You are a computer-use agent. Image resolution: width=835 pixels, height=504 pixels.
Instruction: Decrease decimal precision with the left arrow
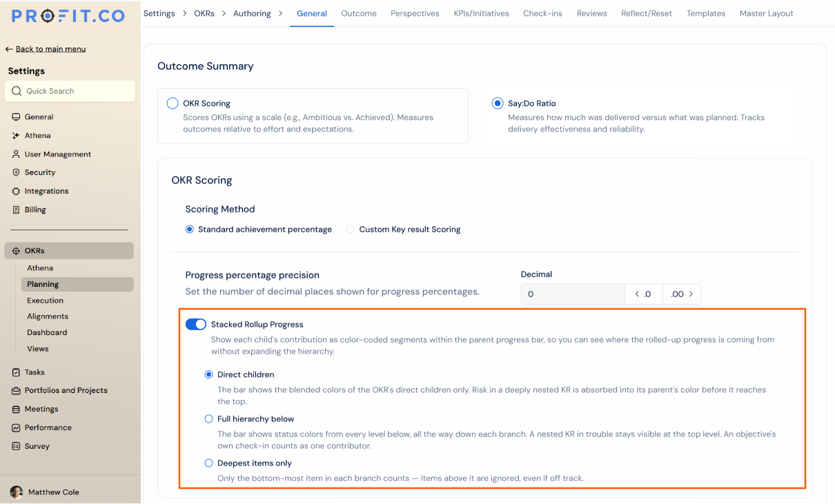[x=644, y=294]
